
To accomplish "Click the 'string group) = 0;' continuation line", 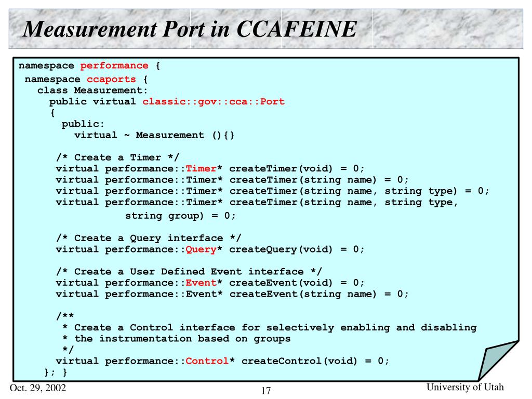I will pos(180,216).
